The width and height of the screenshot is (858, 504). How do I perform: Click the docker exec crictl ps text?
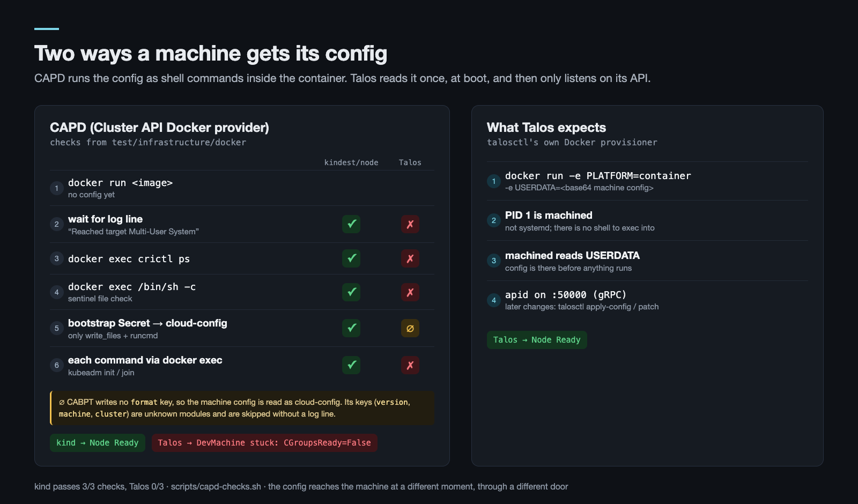129,259
